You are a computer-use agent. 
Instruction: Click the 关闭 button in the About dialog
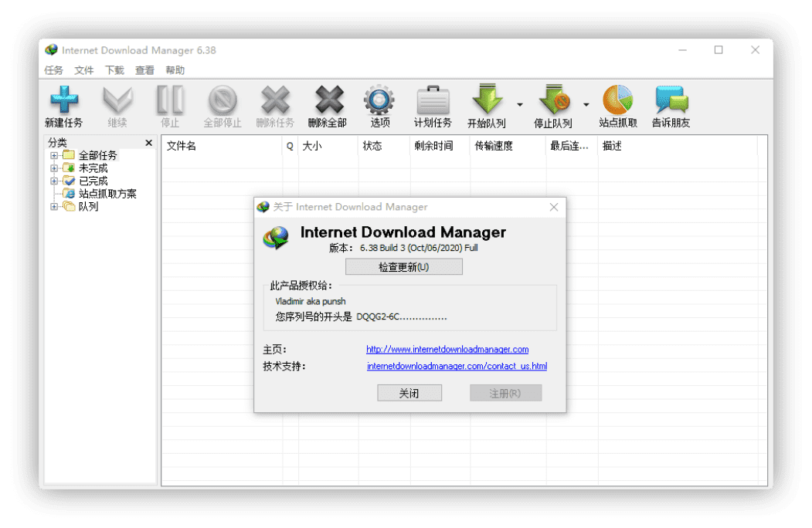[409, 394]
